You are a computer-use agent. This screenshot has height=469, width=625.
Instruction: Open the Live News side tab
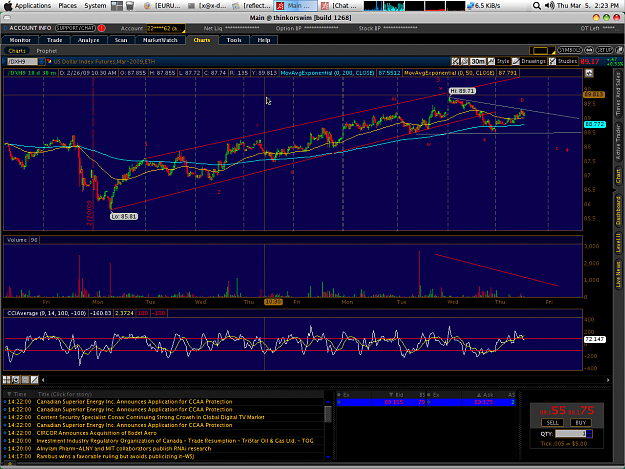click(x=618, y=274)
